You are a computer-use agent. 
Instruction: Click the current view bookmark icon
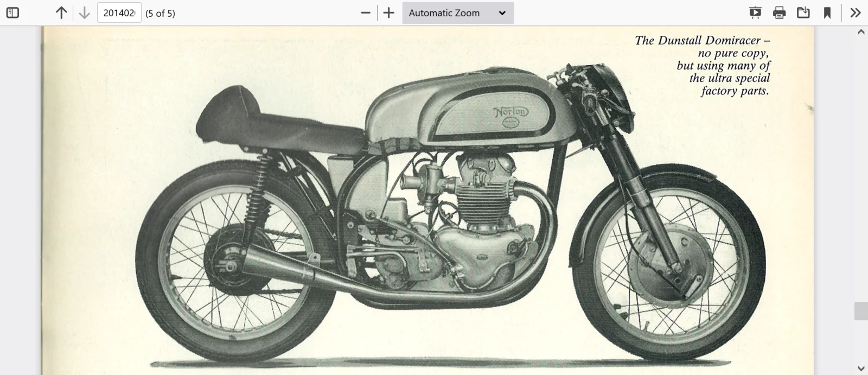coord(827,12)
